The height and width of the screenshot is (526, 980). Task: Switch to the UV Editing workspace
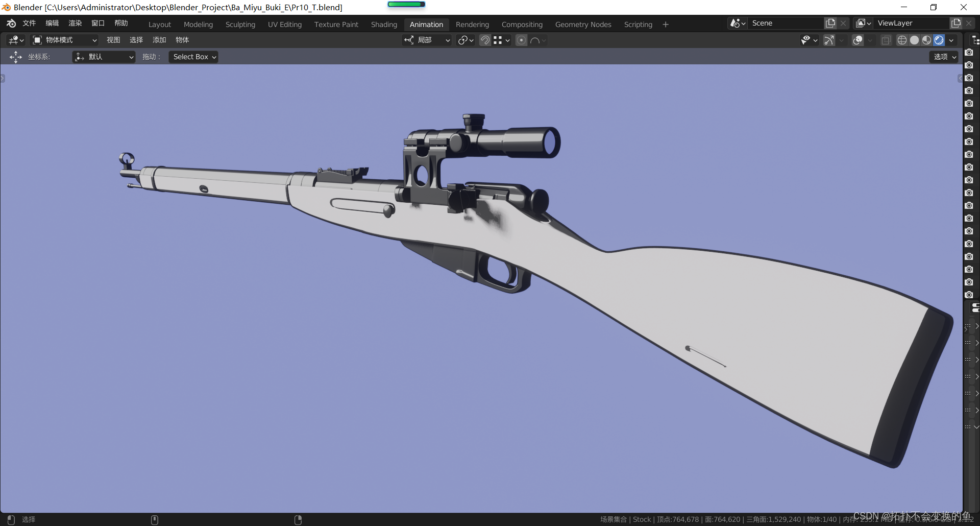pos(285,25)
